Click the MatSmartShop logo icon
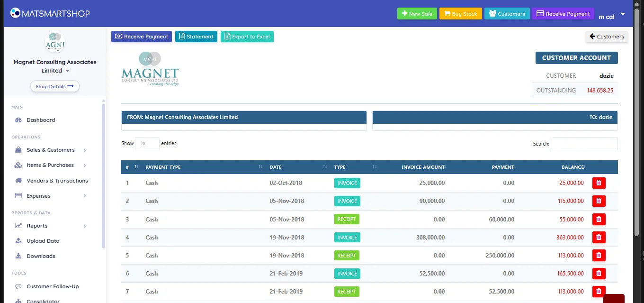This screenshot has width=644, height=303. 15,13
